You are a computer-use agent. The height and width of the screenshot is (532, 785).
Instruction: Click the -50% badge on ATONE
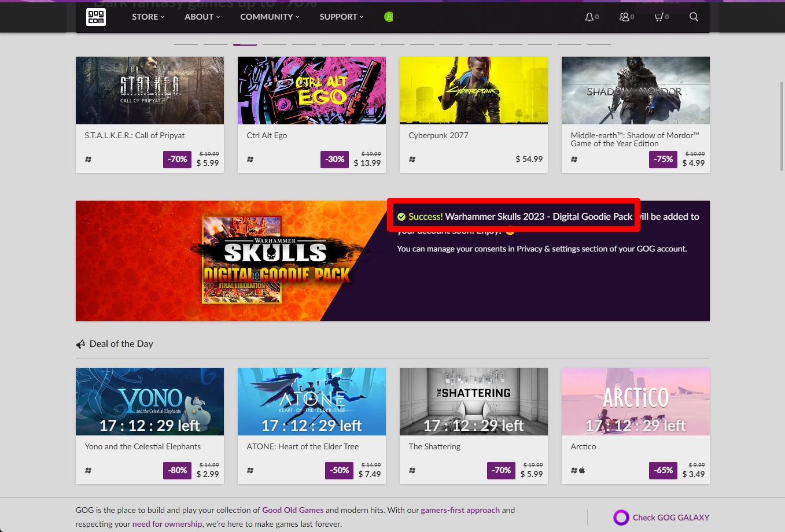click(x=339, y=470)
